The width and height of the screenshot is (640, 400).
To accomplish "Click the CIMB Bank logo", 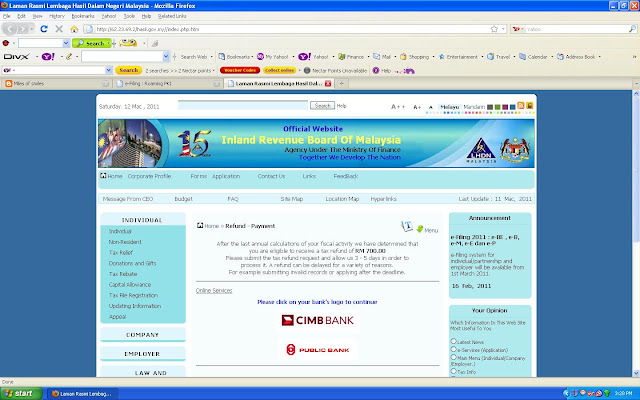I will 318,320.
